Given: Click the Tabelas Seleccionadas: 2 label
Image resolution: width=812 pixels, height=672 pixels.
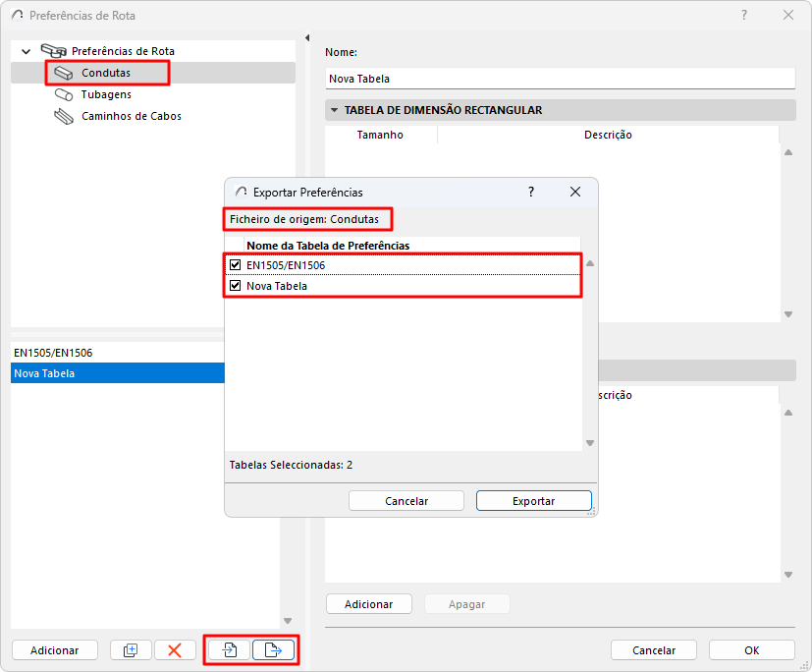Looking at the screenshot, I should pyautogui.click(x=291, y=465).
